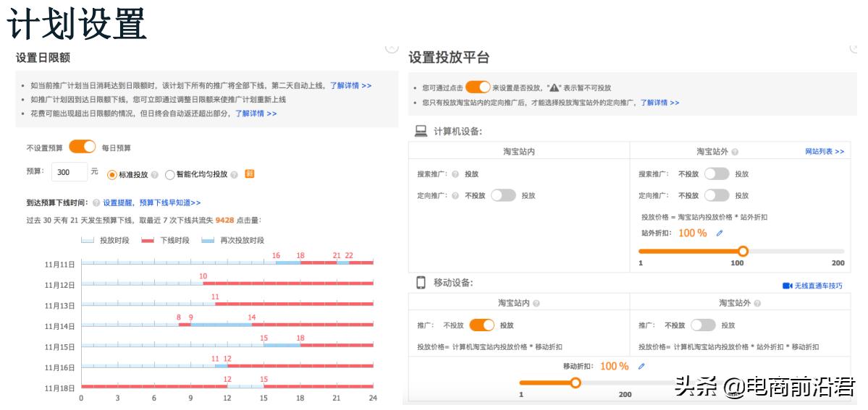868x410 pixels.
Task: Select the 智能化均匀投放 radio button
Action: click(x=170, y=174)
